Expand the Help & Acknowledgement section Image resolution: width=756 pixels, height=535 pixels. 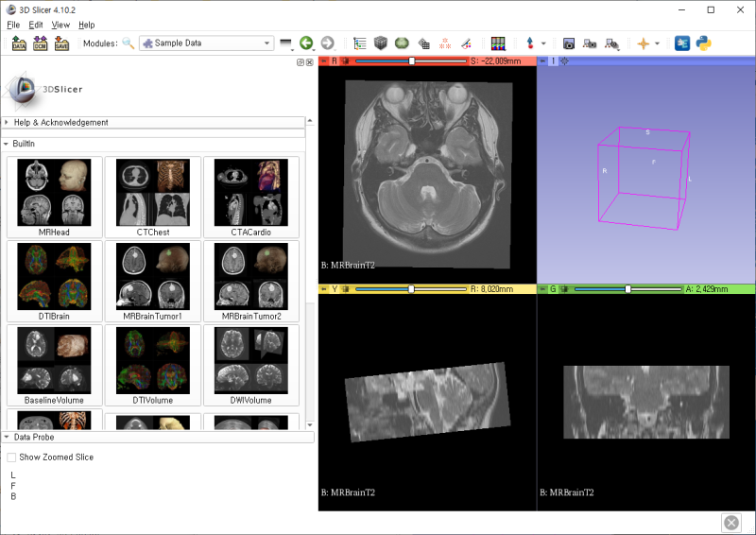click(61, 123)
